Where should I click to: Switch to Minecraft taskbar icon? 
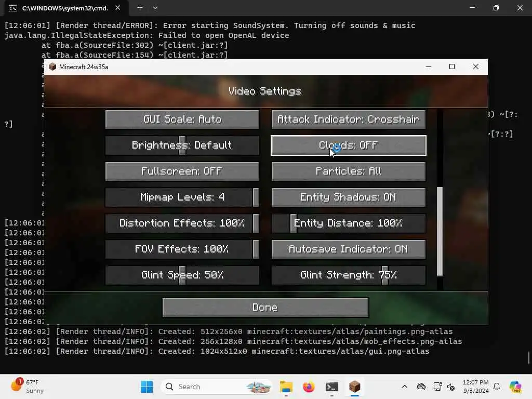(x=354, y=387)
